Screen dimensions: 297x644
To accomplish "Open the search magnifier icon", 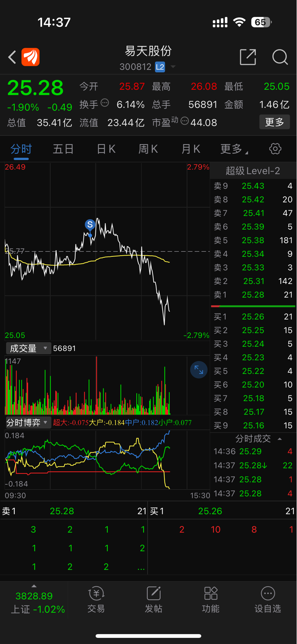I will click(x=280, y=57).
